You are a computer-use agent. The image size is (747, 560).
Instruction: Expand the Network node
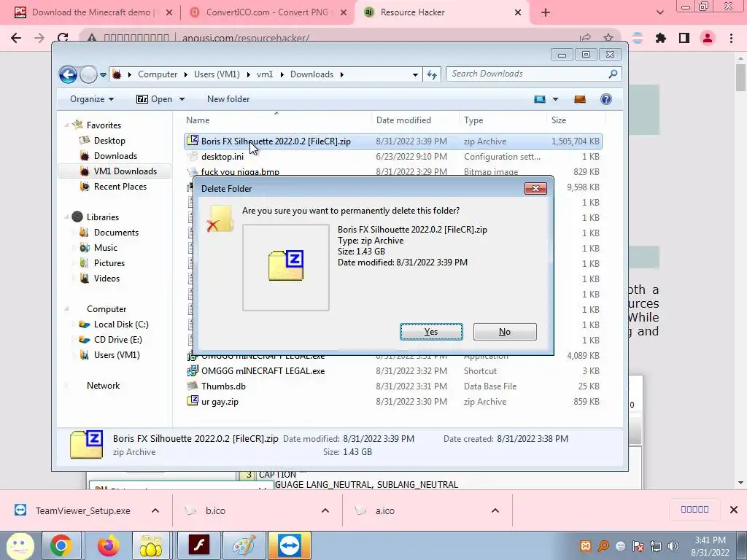tap(66, 386)
